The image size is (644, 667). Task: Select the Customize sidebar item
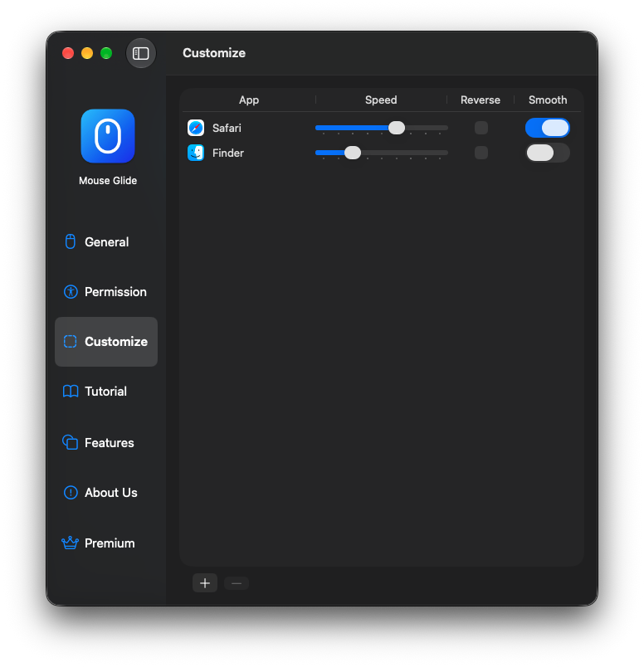(106, 342)
